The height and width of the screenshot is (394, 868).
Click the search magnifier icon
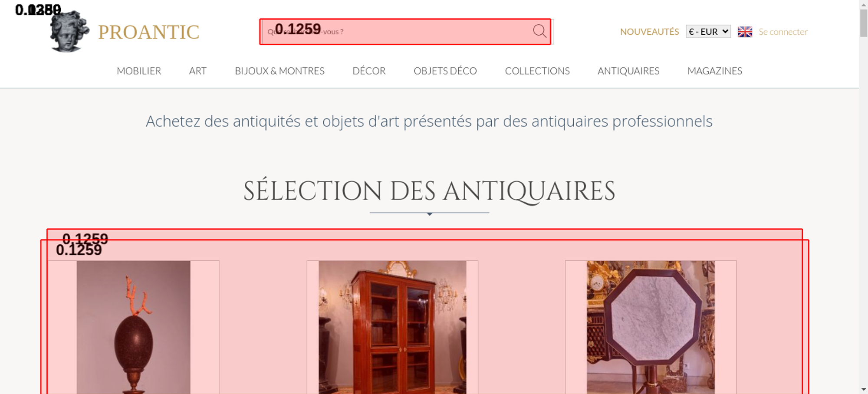tap(539, 31)
